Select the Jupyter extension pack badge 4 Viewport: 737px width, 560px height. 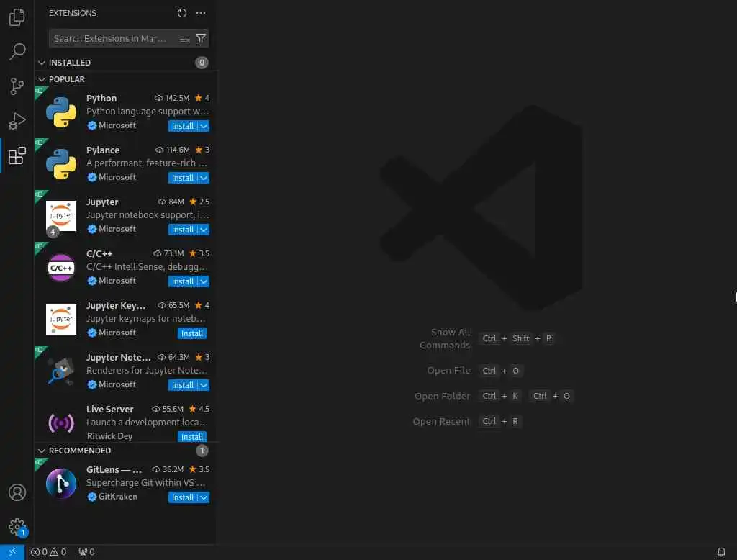[x=53, y=231]
